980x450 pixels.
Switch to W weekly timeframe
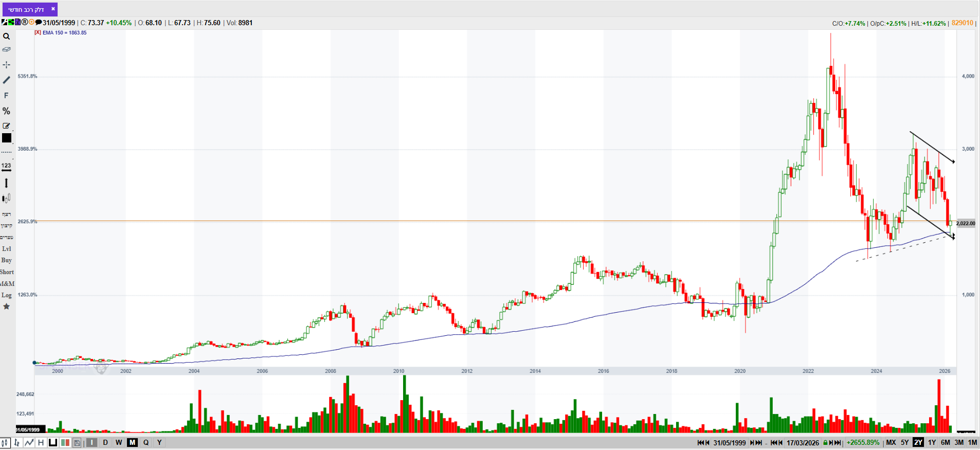click(119, 442)
